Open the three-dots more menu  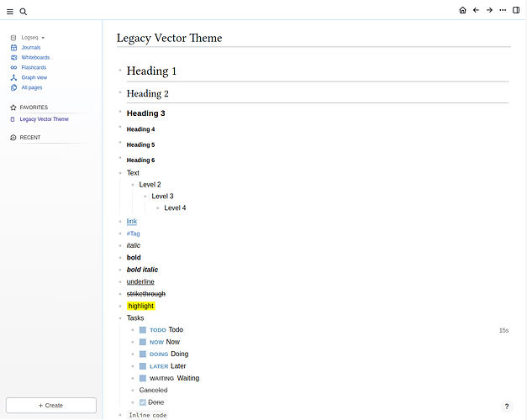pos(503,10)
